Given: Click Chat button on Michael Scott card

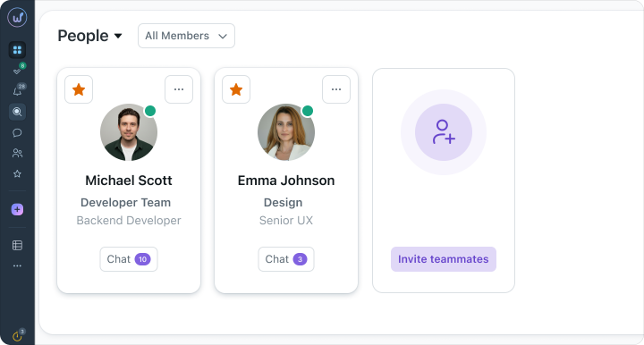Looking at the screenshot, I should point(129,259).
